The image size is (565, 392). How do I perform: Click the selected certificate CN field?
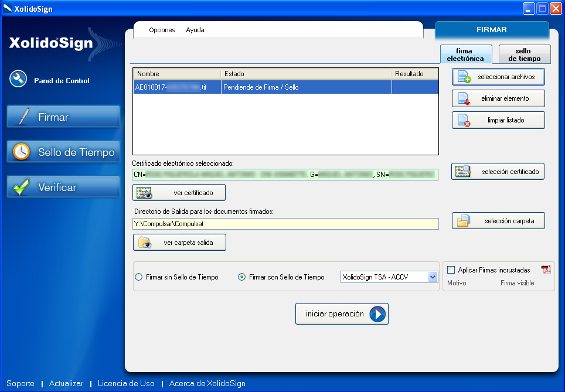[x=285, y=175]
